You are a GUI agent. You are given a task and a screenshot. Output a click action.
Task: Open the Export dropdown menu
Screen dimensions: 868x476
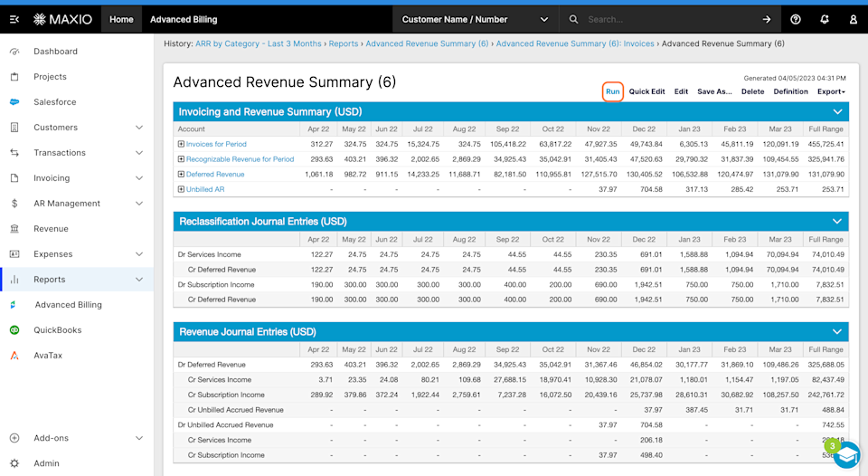(831, 91)
